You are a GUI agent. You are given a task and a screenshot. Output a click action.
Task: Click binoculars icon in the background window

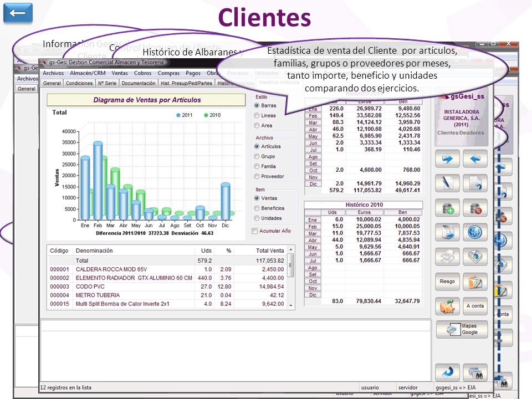point(504,383)
